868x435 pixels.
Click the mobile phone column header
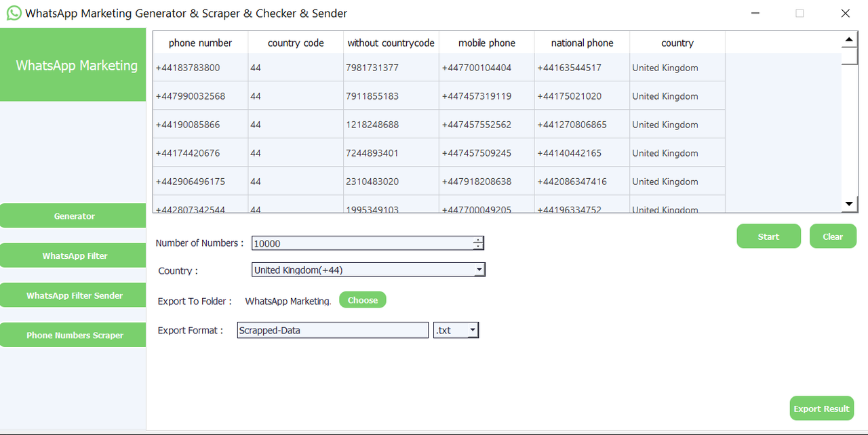coord(487,43)
